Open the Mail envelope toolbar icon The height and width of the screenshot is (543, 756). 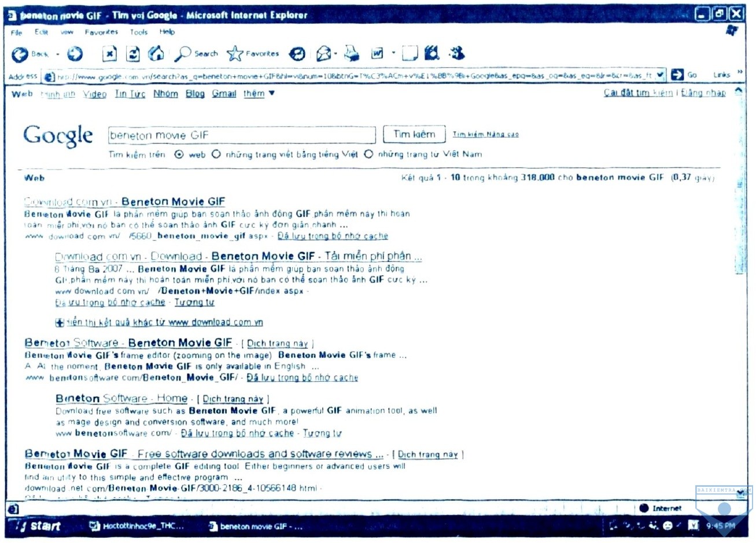(x=324, y=54)
